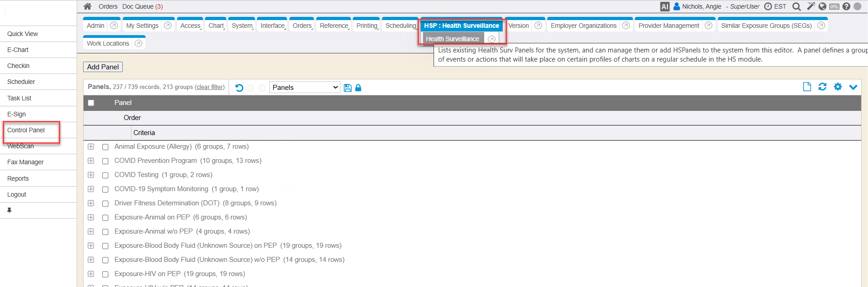Select the COVID Testing row checkbox
The image size is (868, 287).
pyautogui.click(x=105, y=175)
